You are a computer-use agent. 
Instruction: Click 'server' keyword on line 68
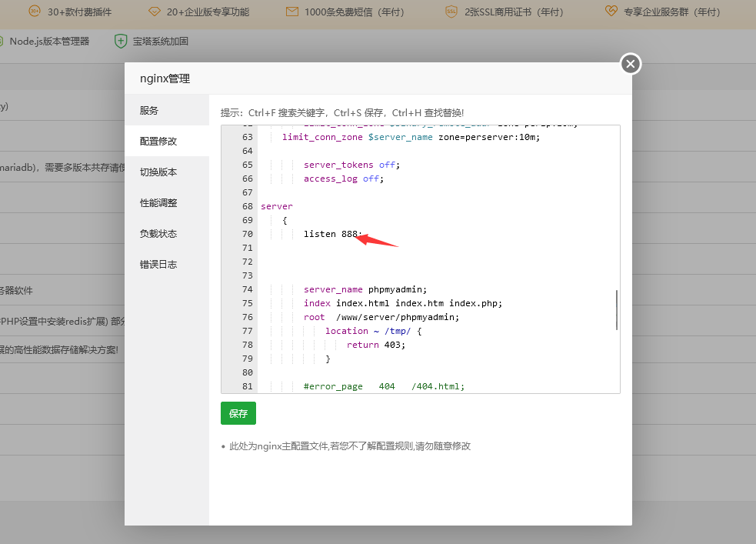coord(277,206)
